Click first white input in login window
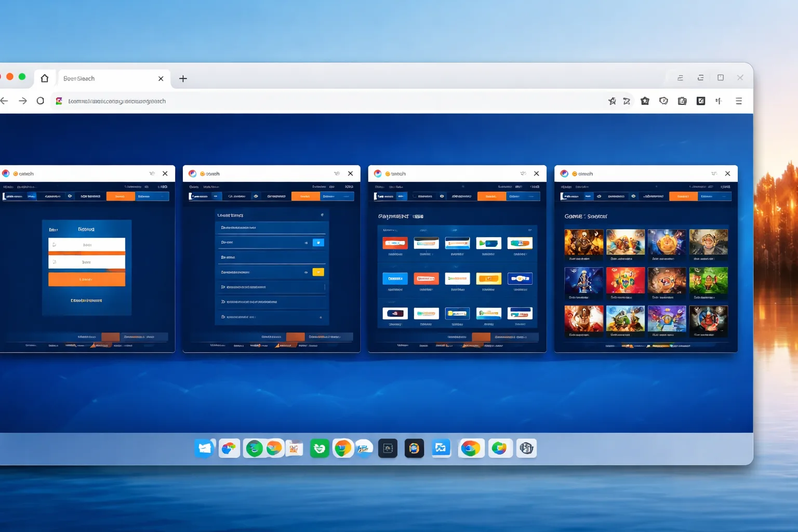 (87, 244)
